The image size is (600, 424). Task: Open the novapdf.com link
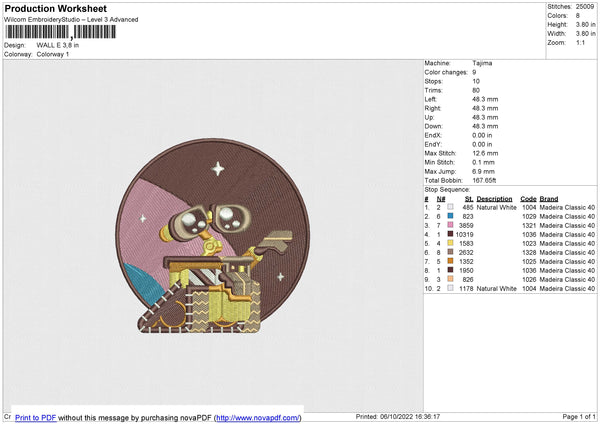click(x=258, y=417)
